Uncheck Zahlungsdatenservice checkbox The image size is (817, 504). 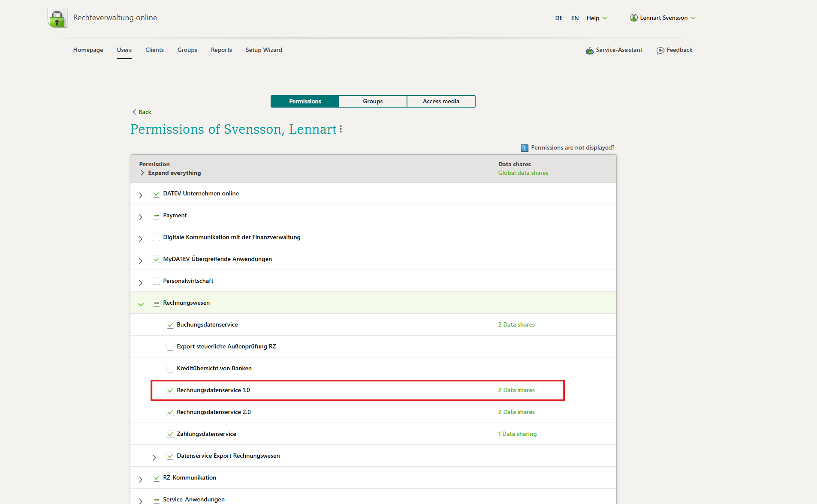170,434
